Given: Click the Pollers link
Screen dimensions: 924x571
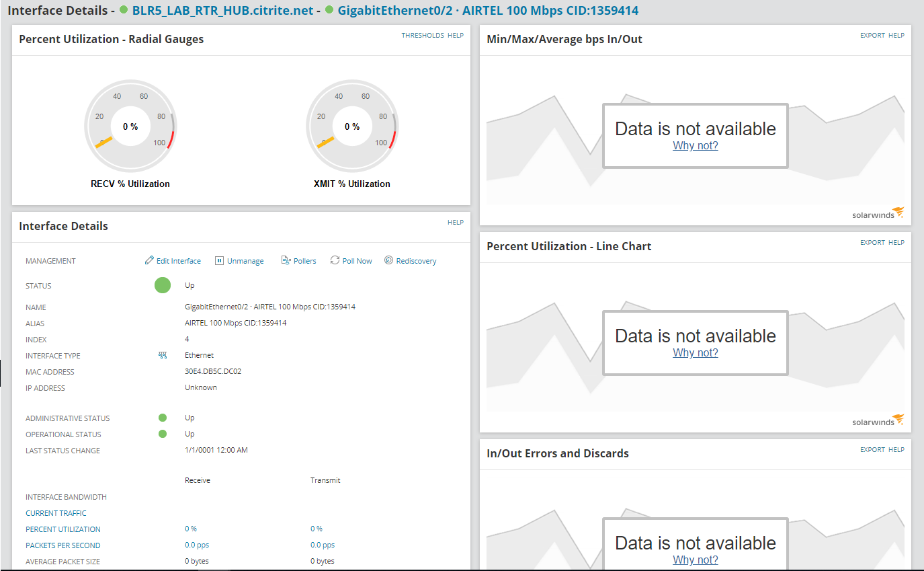Looking at the screenshot, I should pos(305,261).
